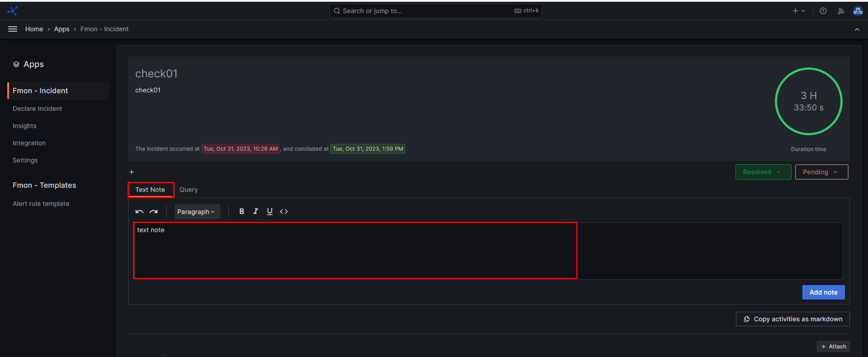
Task: Click the plus icon above Text Note
Action: click(132, 172)
